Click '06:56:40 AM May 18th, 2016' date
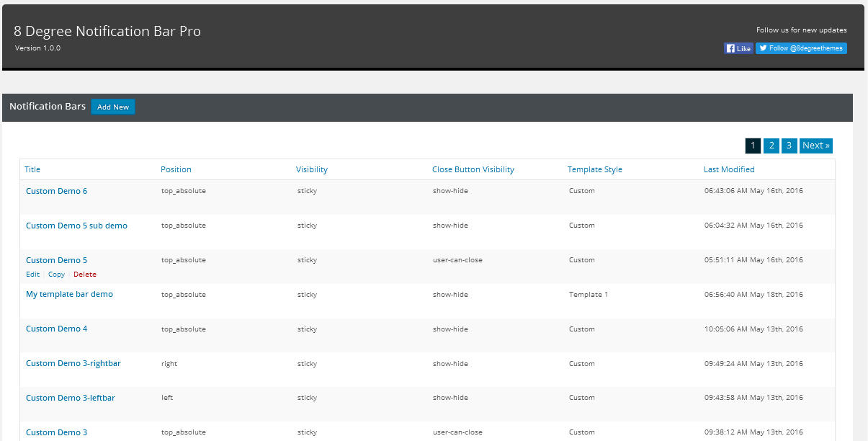This screenshot has width=868, height=441. (x=753, y=295)
